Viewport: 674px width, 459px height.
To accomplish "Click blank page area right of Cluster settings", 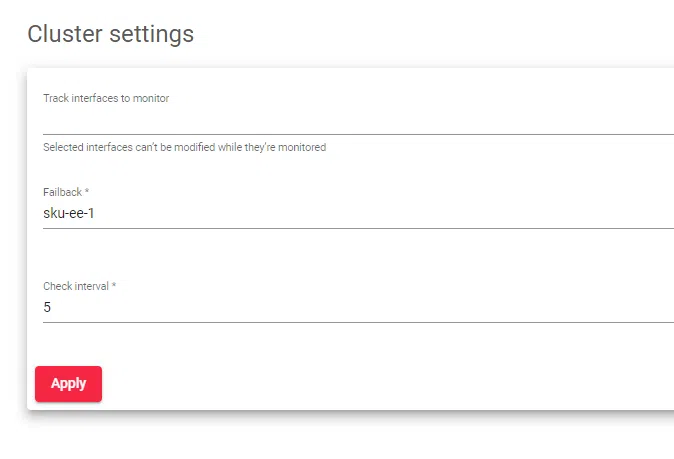I will coord(450,34).
